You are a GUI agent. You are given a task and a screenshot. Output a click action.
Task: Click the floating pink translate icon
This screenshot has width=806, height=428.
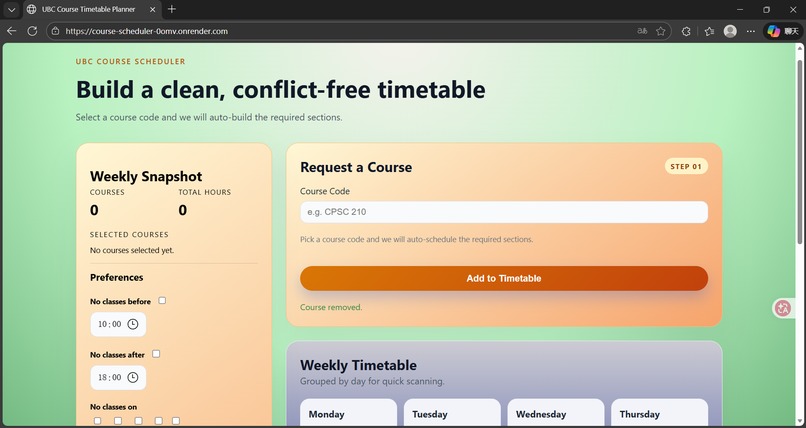pyautogui.click(x=783, y=308)
